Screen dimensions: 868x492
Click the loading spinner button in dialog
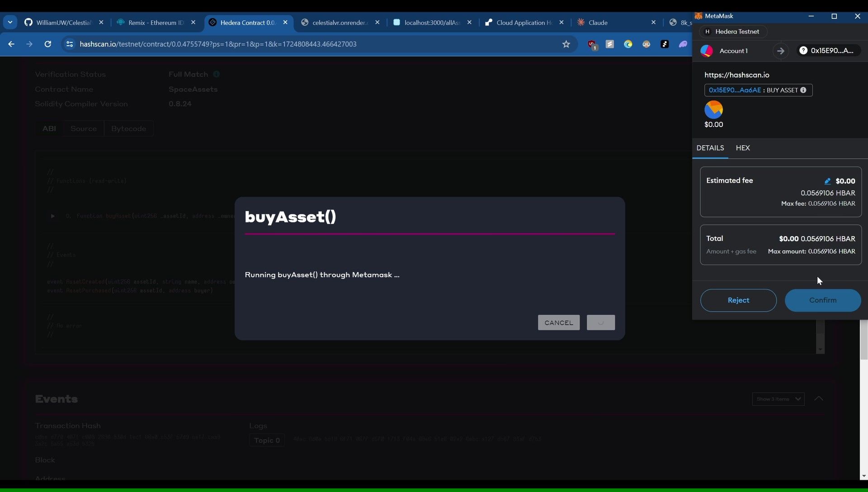(601, 322)
